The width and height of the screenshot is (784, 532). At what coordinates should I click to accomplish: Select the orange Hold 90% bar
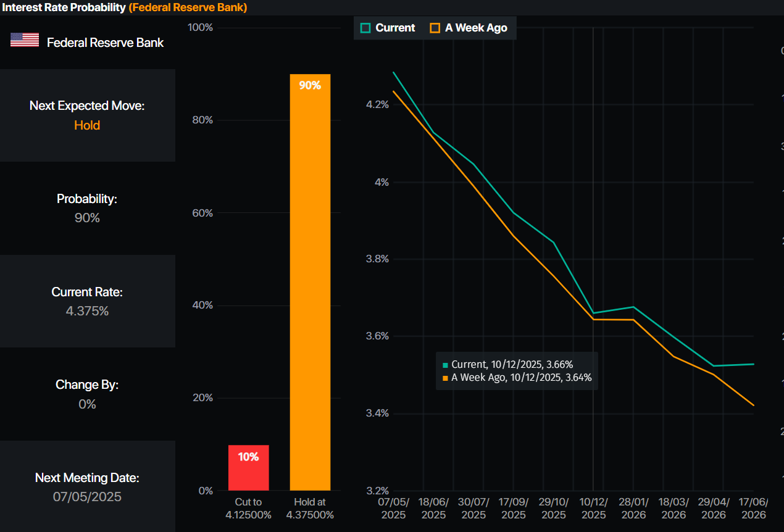click(310, 283)
